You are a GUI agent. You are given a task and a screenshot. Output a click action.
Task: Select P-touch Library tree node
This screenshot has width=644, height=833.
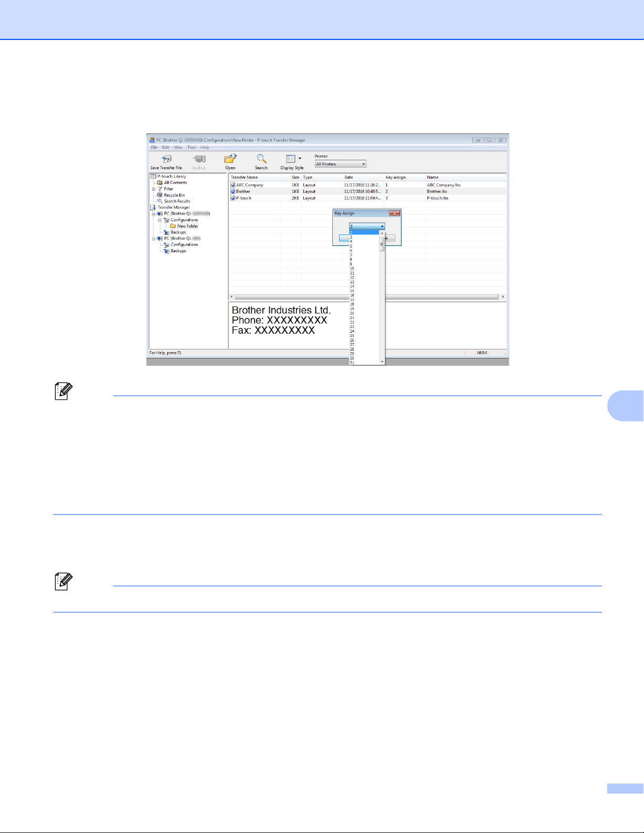pos(171,177)
